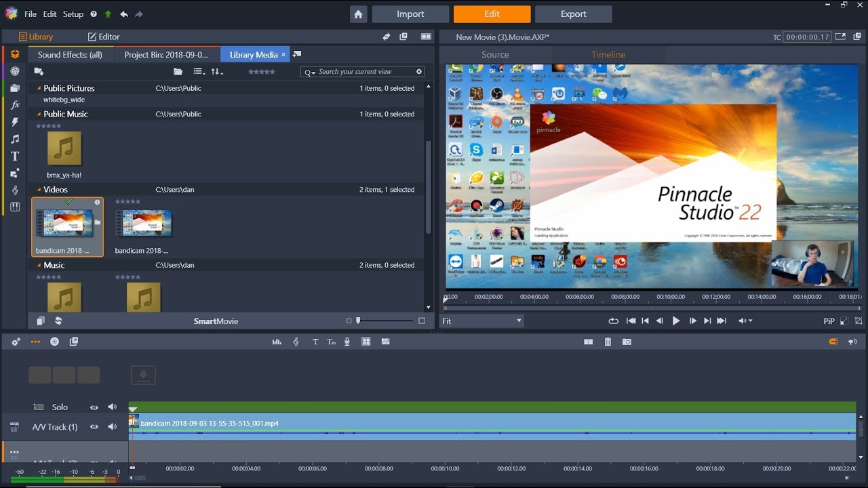Image resolution: width=868 pixels, height=488 pixels.
Task: Click the Pinnacle Studio logo icon
Action: [x=10, y=13]
